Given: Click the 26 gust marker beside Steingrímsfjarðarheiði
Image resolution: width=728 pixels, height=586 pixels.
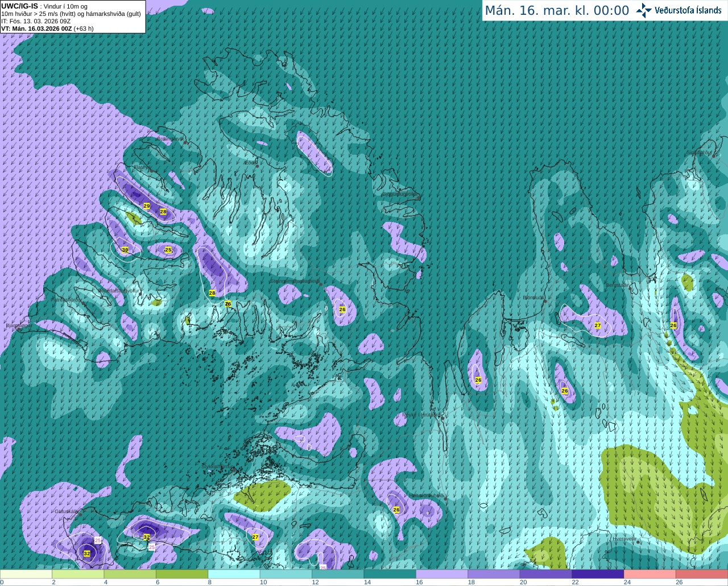Looking at the screenshot, I should [x=342, y=309].
